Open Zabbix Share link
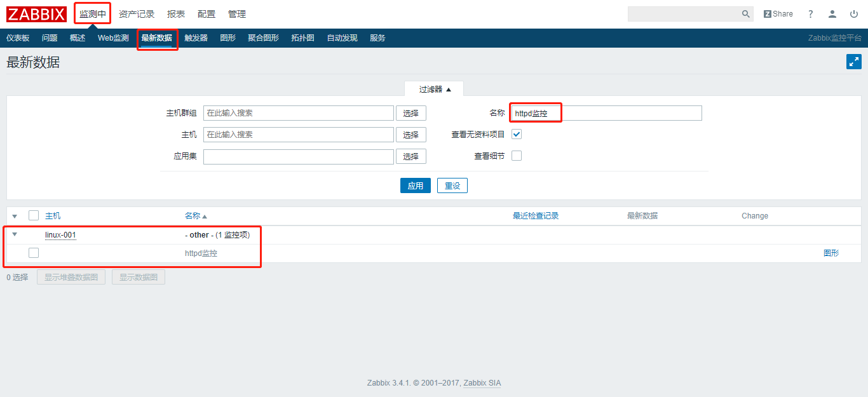This screenshot has height=397, width=868. pyautogui.click(x=778, y=14)
